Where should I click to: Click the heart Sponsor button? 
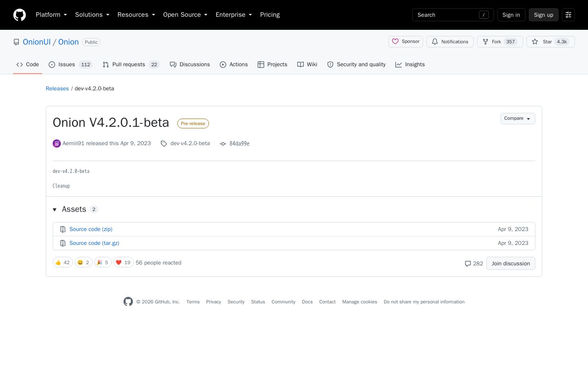tap(405, 42)
